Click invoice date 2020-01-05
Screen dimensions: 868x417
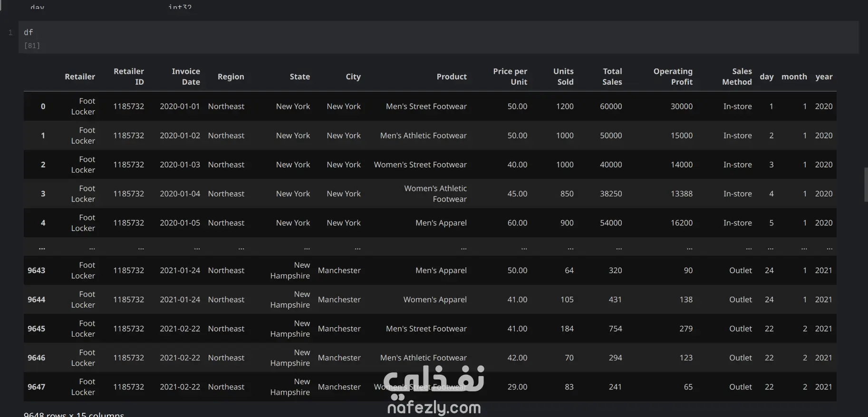point(180,223)
